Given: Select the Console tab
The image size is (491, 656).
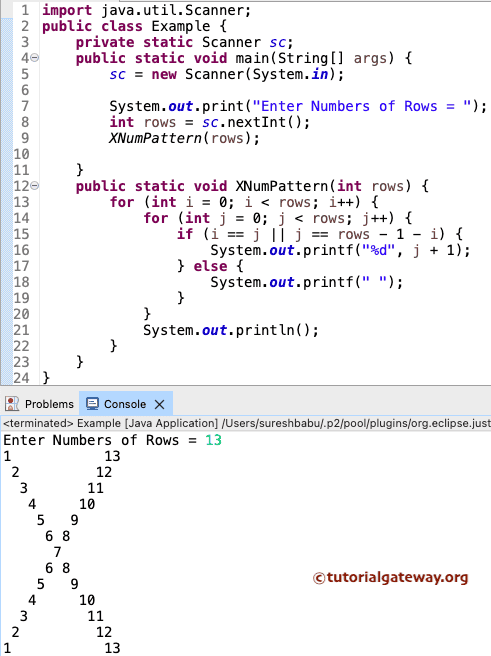Looking at the screenshot, I should pyautogui.click(x=125, y=404).
